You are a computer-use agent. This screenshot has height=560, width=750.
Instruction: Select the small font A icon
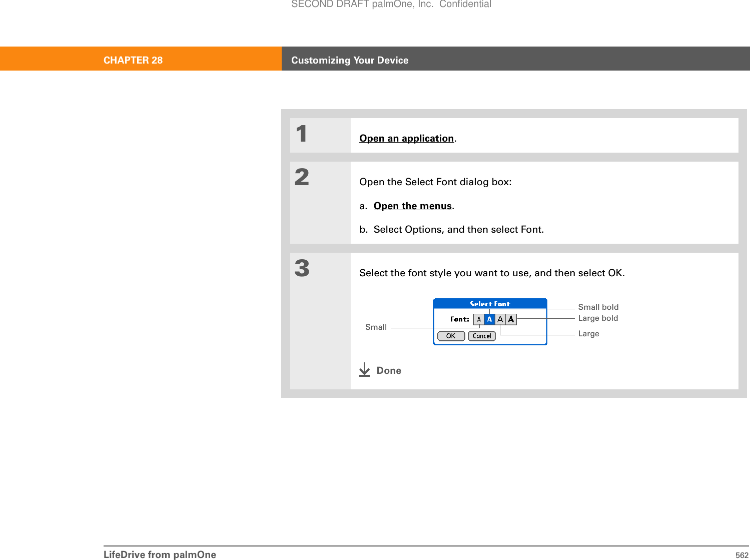[x=479, y=319]
